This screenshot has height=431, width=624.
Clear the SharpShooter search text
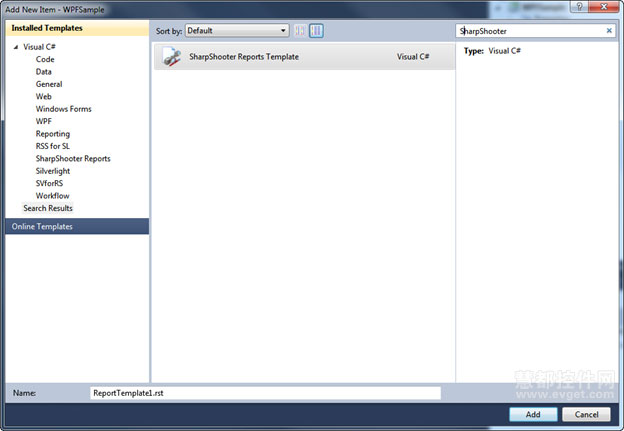[609, 31]
